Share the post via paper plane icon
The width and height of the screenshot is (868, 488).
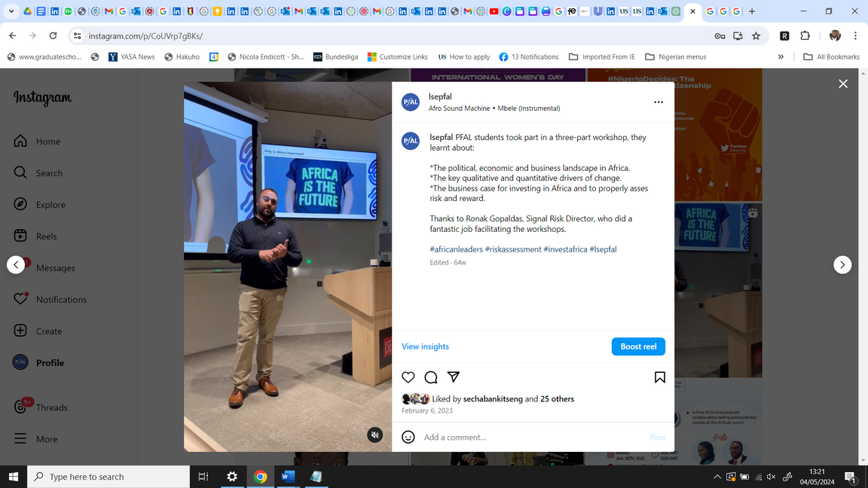pos(454,377)
